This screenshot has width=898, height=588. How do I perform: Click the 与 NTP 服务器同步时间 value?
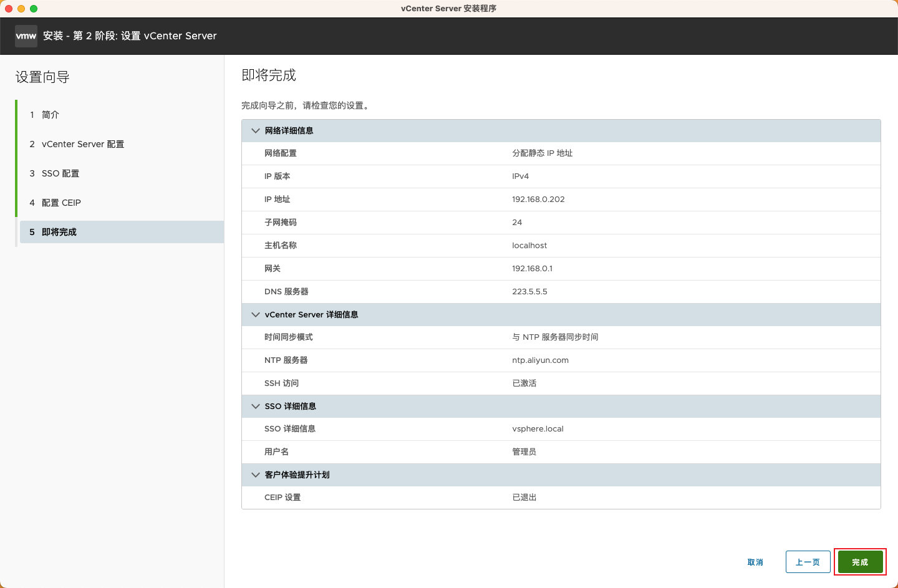click(x=555, y=337)
